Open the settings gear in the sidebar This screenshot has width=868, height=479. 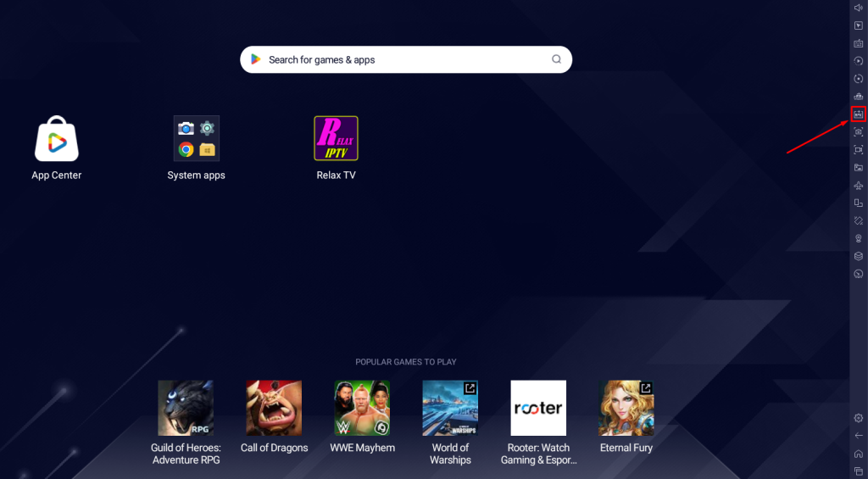858,418
